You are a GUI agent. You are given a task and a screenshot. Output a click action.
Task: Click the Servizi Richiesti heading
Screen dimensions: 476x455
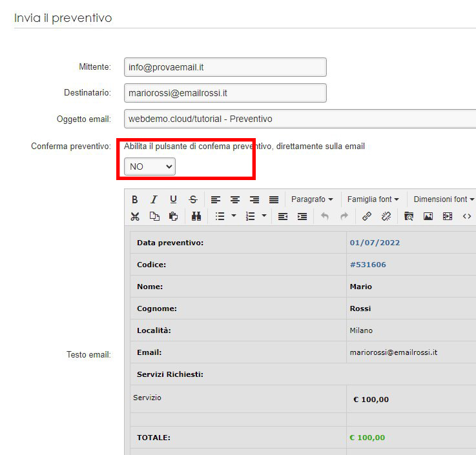pos(170,374)
